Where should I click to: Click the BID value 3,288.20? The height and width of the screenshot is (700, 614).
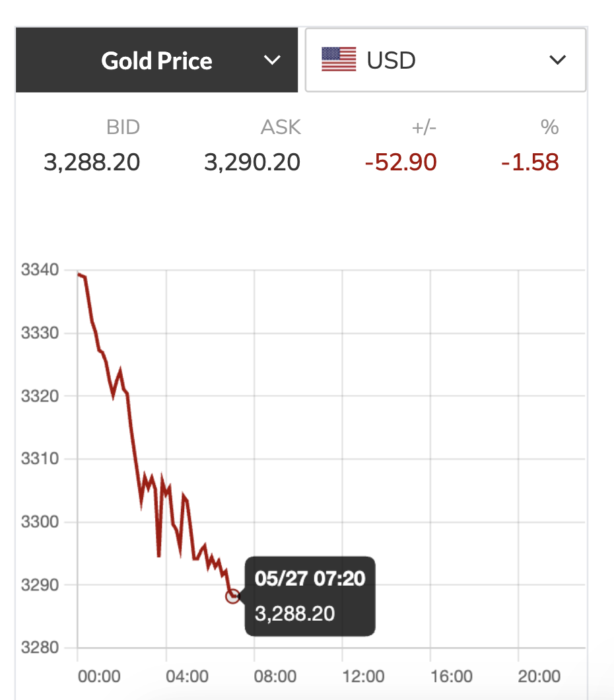(92, 162)
